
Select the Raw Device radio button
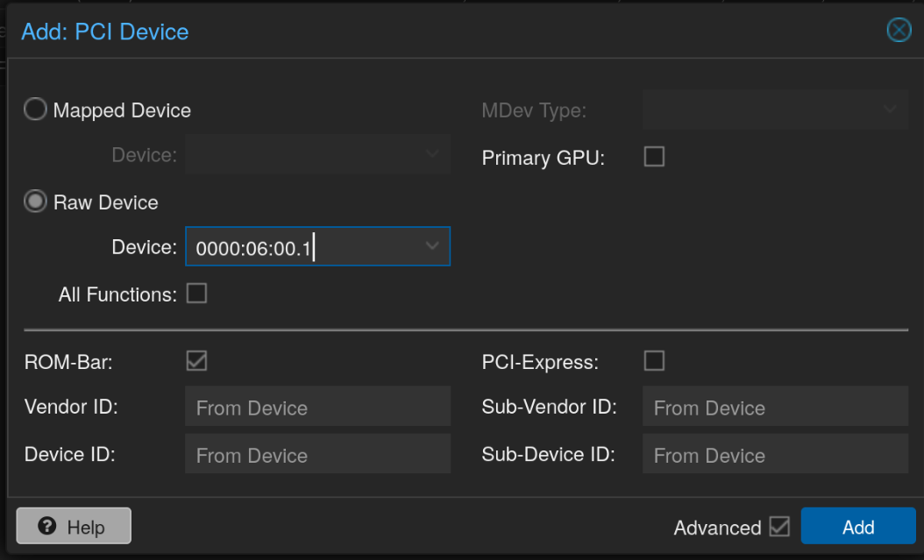[35, 201]
